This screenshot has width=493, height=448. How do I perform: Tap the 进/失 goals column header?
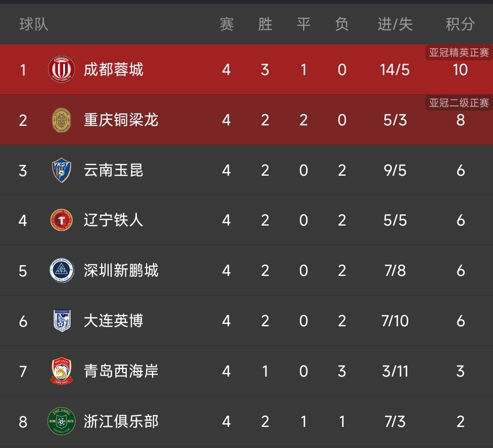pyautogui.click(x=395, y=24)
